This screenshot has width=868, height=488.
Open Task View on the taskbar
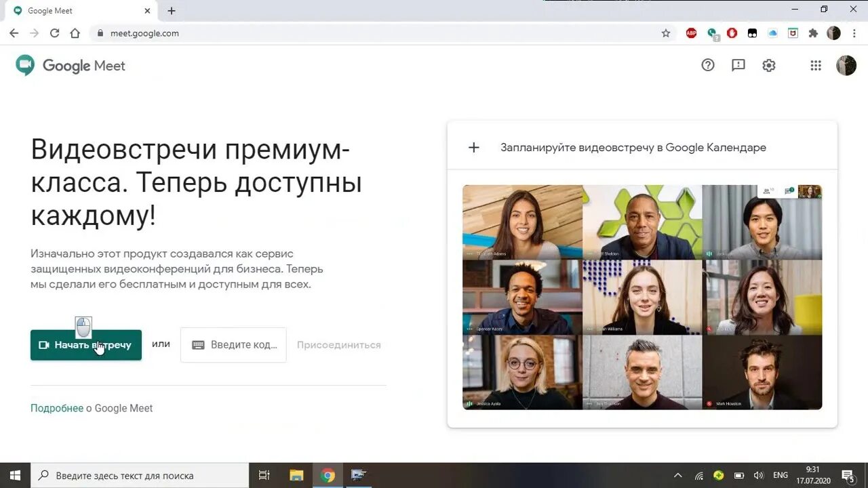pyautogui.click(x=264, y=475)
